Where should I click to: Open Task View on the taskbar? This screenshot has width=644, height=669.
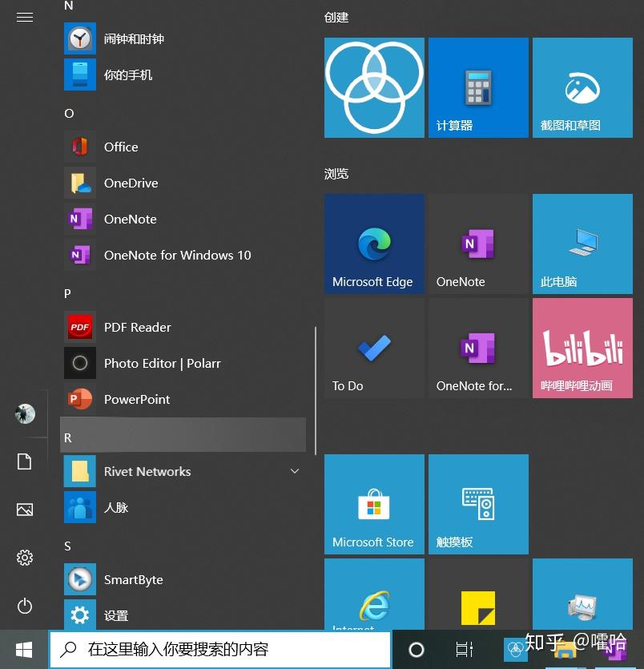pyautogui.click(x=464, y=650)
